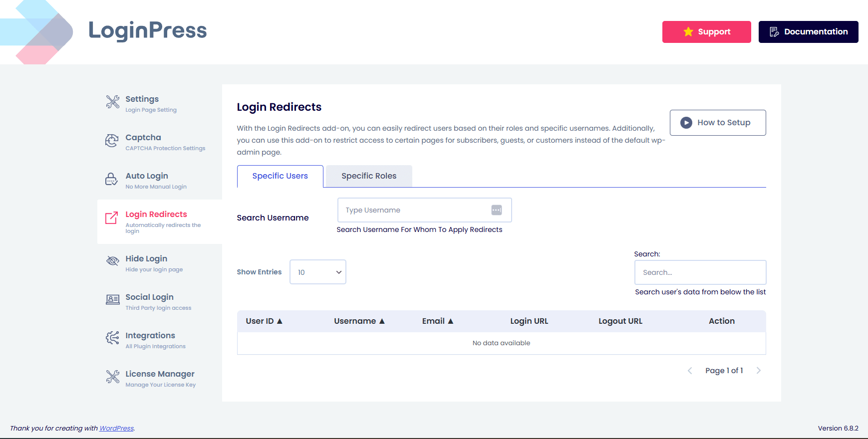Image resolution: width=868 pixels, height=439 pixels.
Task: Click the Auto Login padlock icon
Action: (111, 179)
